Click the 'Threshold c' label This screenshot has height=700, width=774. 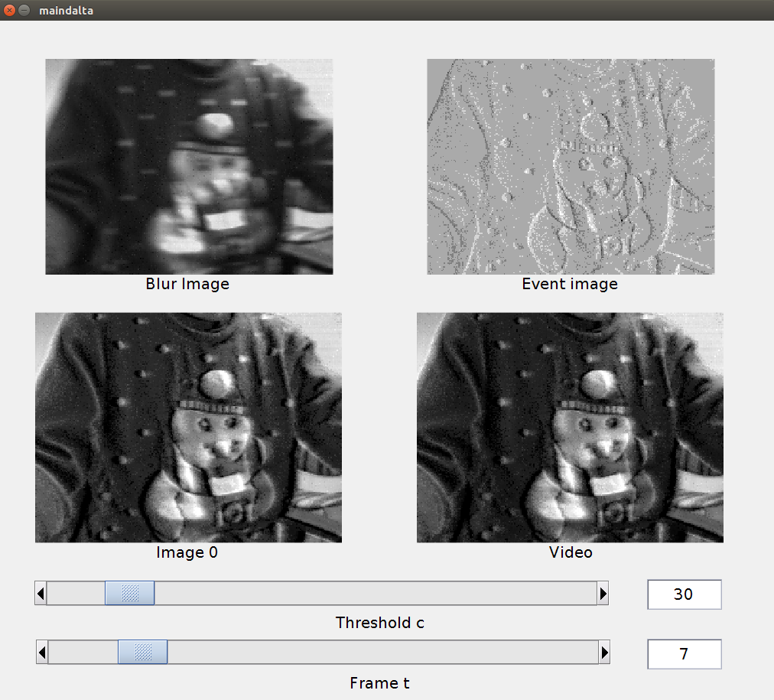point(380,623)
